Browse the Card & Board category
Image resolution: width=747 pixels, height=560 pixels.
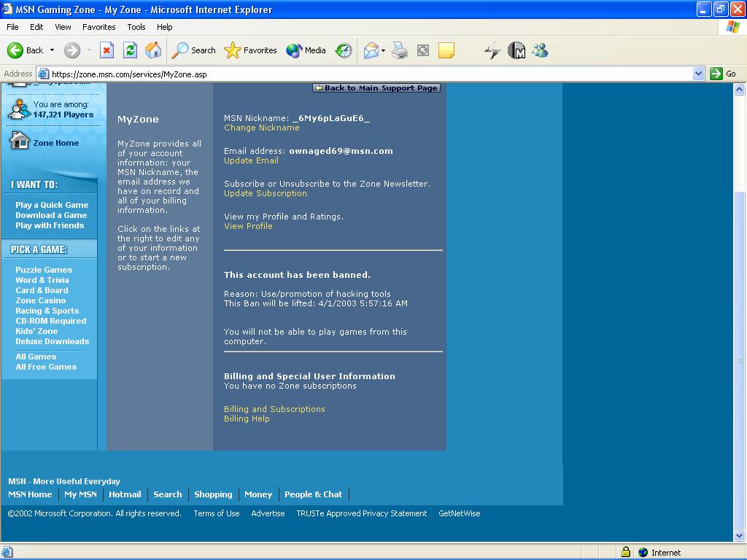pos(42,290)
